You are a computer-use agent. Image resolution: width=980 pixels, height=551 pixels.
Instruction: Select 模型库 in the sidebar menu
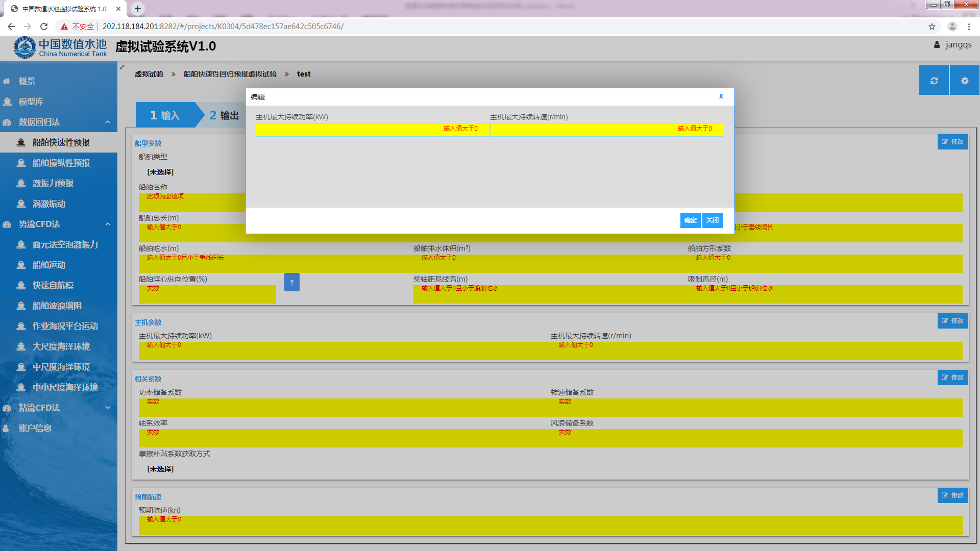pyautogui.click(x=31, y=102)
